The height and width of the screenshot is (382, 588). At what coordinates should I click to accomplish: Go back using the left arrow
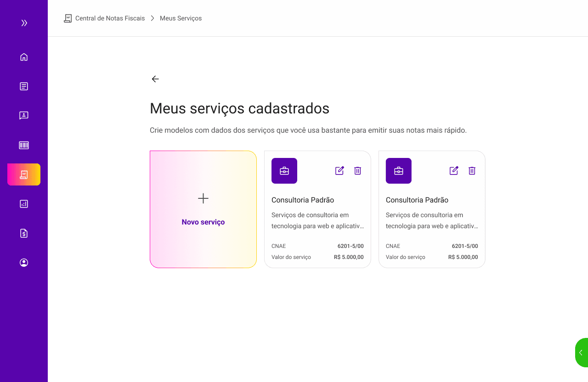155,79
